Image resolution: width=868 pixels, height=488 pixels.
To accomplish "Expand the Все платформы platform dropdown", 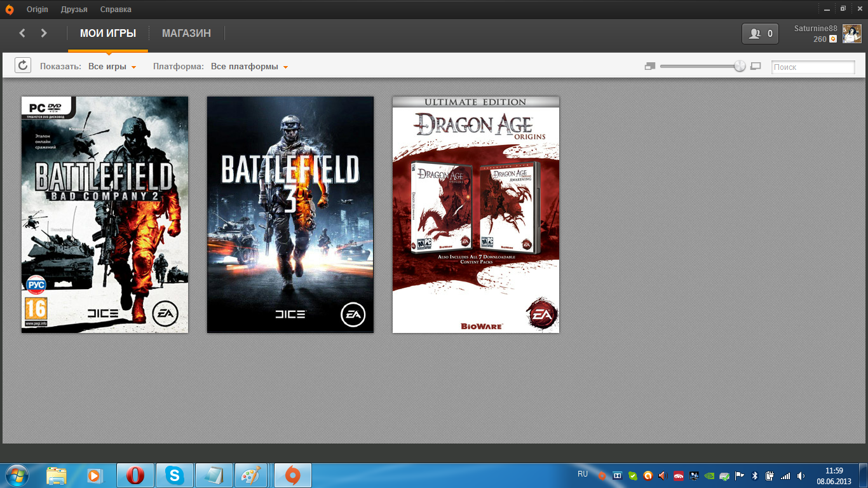I will point(250,67).
